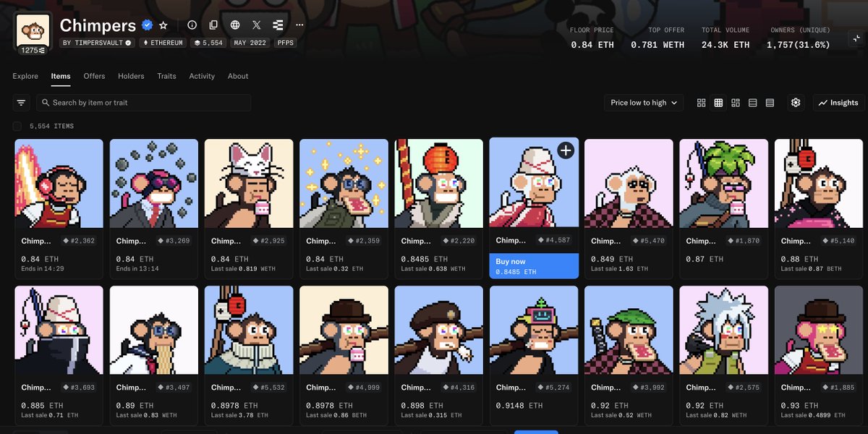Click the TOP OFFER 0.781 WETH stat
Image resolution: width=868 pixels, height=434 pixels.
click(658, 38)
